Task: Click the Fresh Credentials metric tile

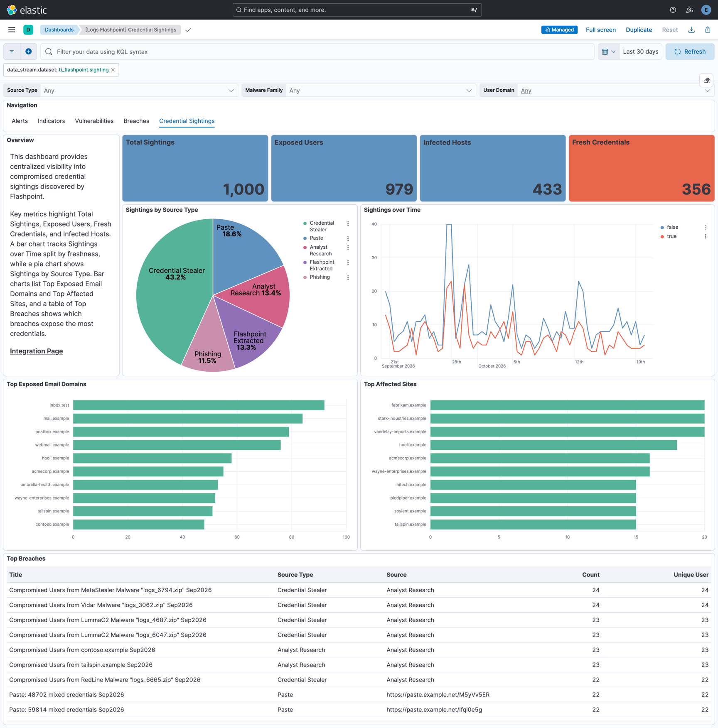Action: click(x=641, y=168)
